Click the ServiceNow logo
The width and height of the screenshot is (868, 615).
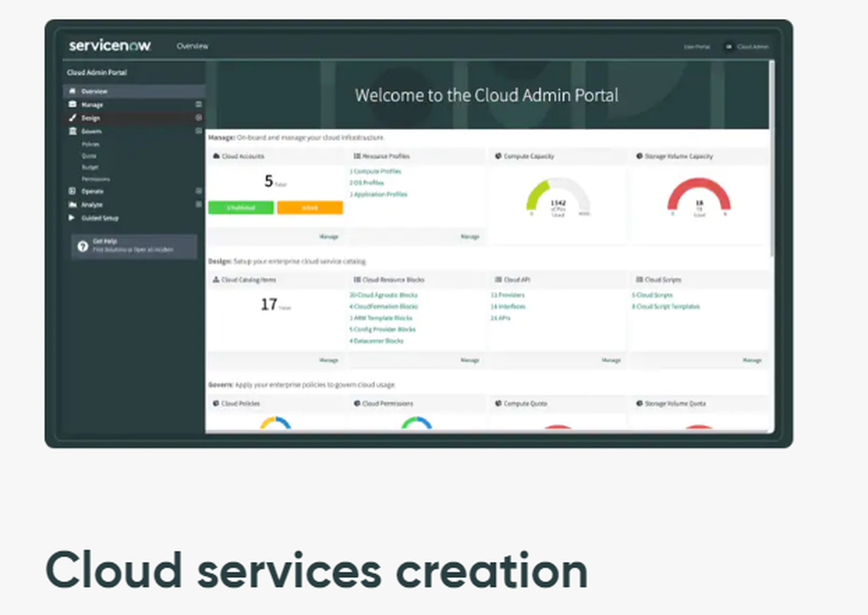pyautogui.click(x=109, y=45)
